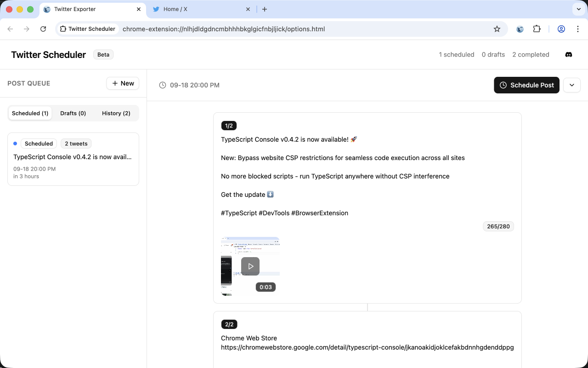
Task: Open the Drafts (0) tab
Action: [73, 113]
